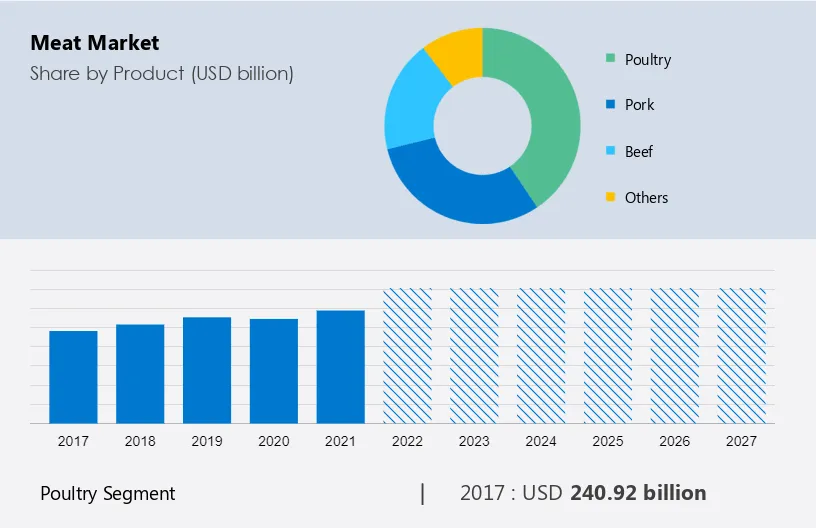The width and height of the screenshot is (816, 528).
Task: Select the Poultry legend label
Action: pos(648,60)
